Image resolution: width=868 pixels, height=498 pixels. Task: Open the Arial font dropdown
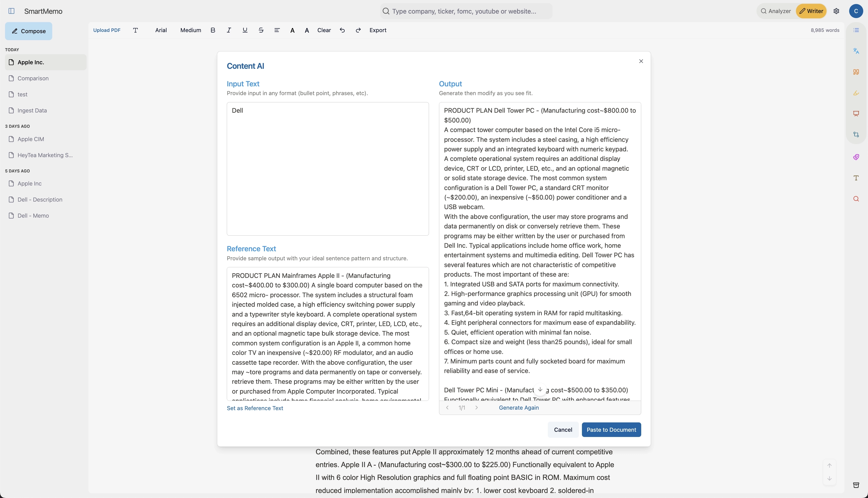pyautogui.click(x=161, y=30)
